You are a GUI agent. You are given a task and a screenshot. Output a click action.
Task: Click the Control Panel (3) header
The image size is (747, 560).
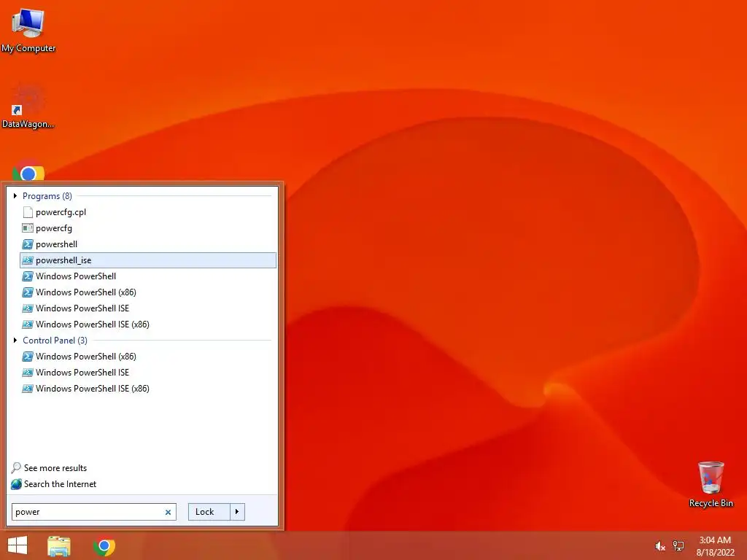click(x=55, y=340)
